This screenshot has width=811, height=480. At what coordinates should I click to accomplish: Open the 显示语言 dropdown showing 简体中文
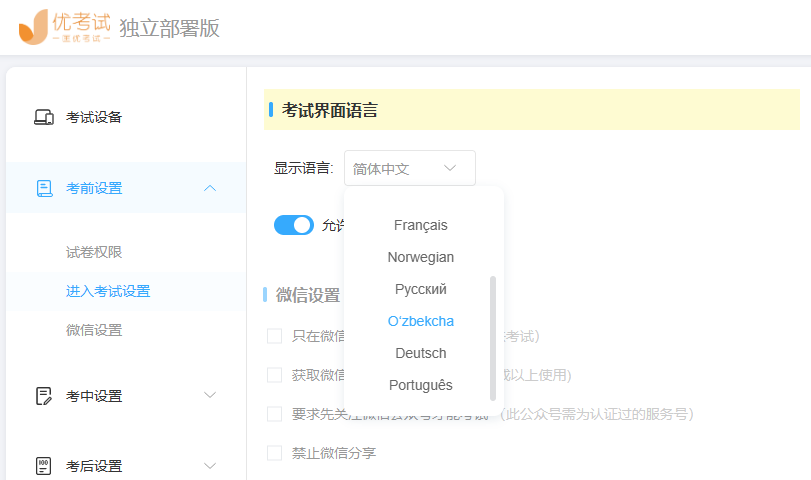click(x=410, y=168)
